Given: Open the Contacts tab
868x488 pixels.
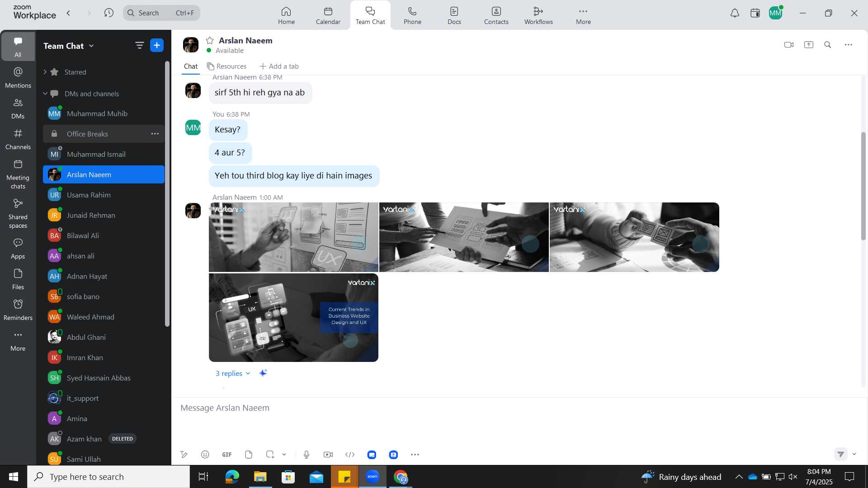Looking at the screenshot, I should click(496, 15).
